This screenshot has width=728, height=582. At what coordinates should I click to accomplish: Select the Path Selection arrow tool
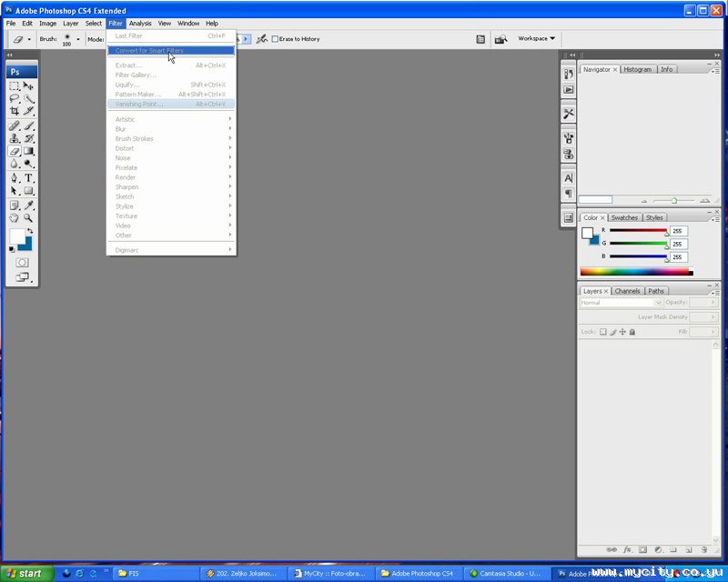click(x=15, y=191)
